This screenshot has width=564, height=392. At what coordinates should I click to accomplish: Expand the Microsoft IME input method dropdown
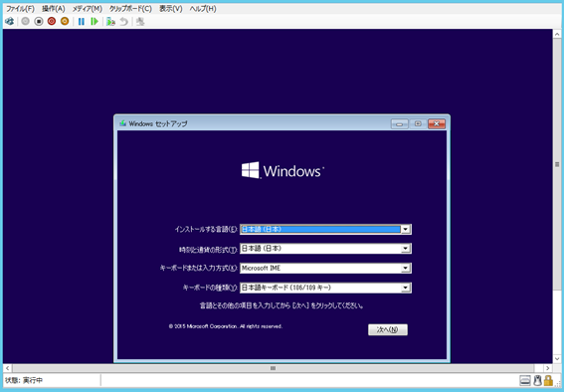[x=406, y=268]
